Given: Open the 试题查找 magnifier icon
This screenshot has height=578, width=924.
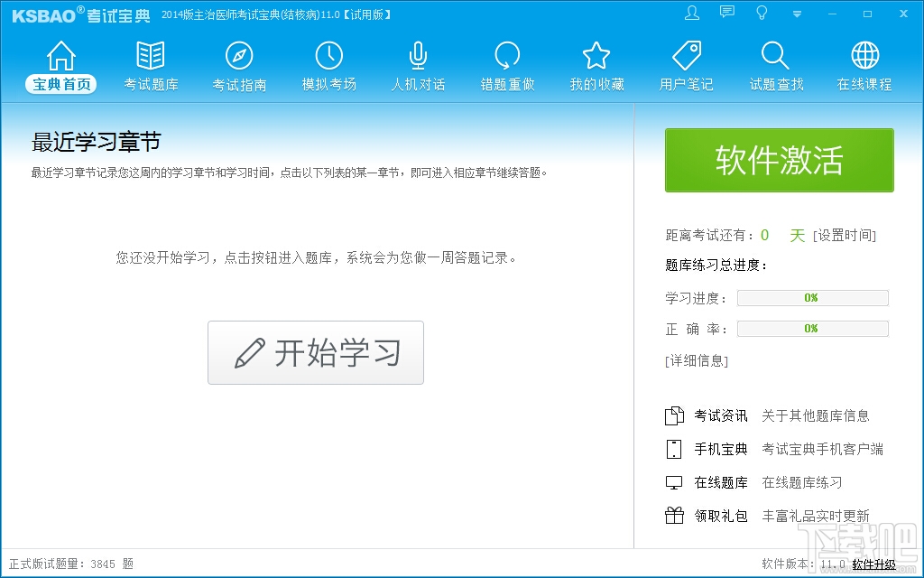Looking at the screenshot, I should tap(775, 55).
